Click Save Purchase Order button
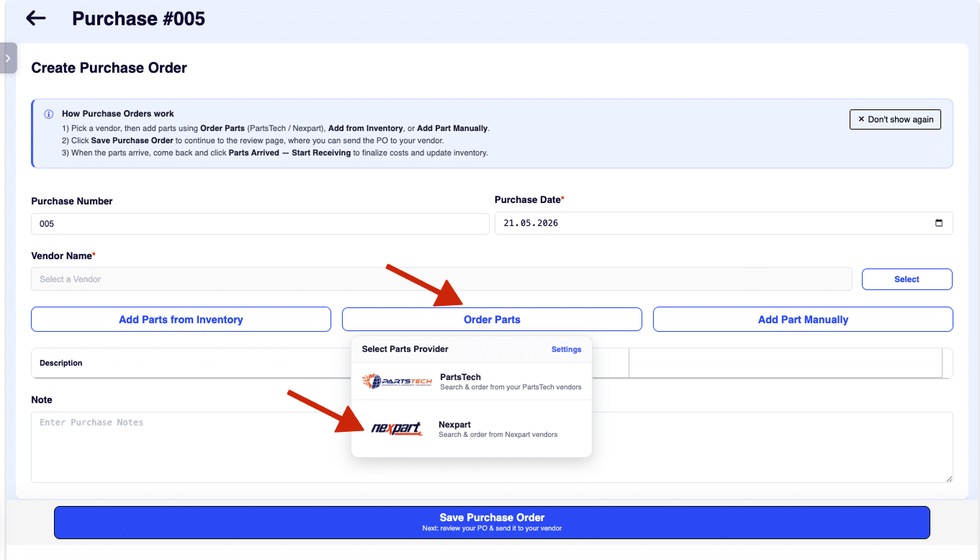The image size is (980, 560). coord(492,523)
